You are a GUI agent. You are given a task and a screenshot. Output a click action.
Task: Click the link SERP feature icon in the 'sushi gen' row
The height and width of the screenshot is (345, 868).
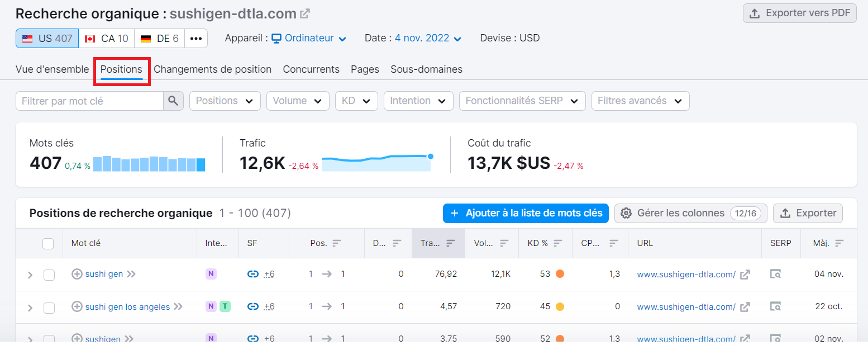coord(253,274)
